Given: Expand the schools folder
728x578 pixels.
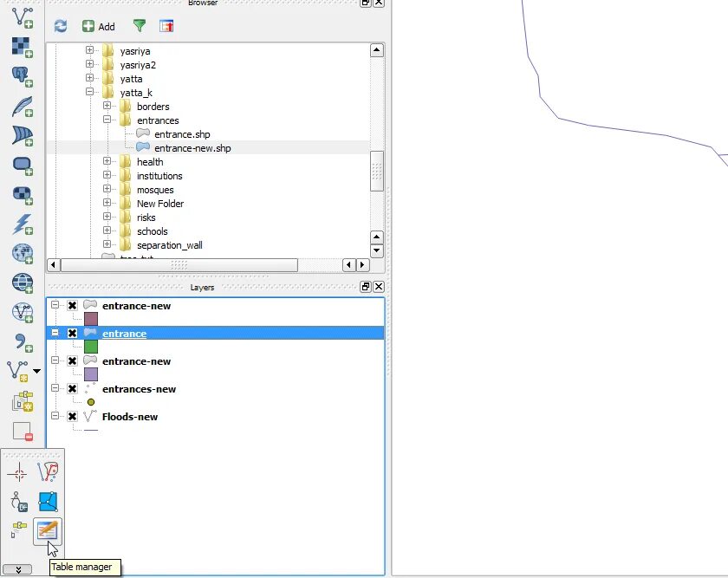Looking at the screenshot, I should (x=107, y=231).
